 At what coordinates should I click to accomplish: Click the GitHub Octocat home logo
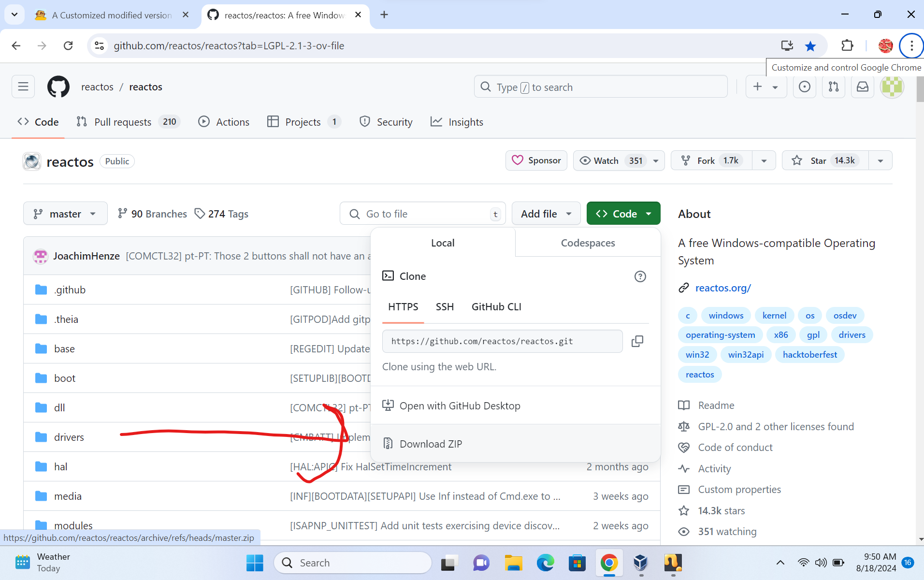tap(58, 87)
